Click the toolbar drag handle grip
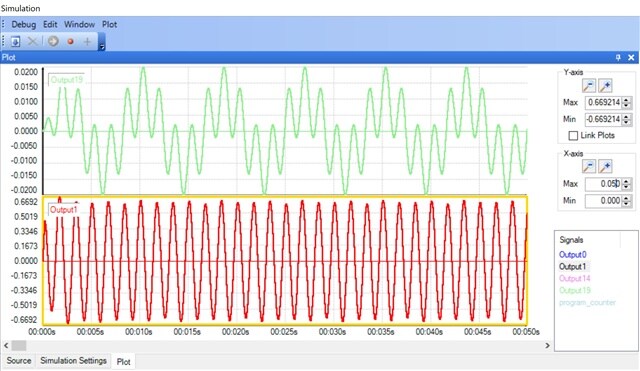640x371 pixels. point(3,41)
